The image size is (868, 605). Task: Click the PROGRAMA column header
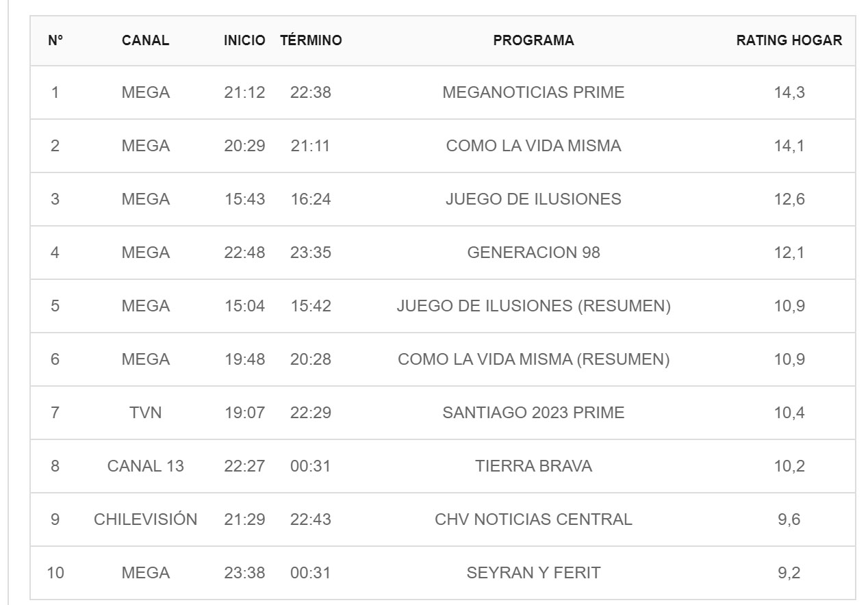click(x=533, y=40)
